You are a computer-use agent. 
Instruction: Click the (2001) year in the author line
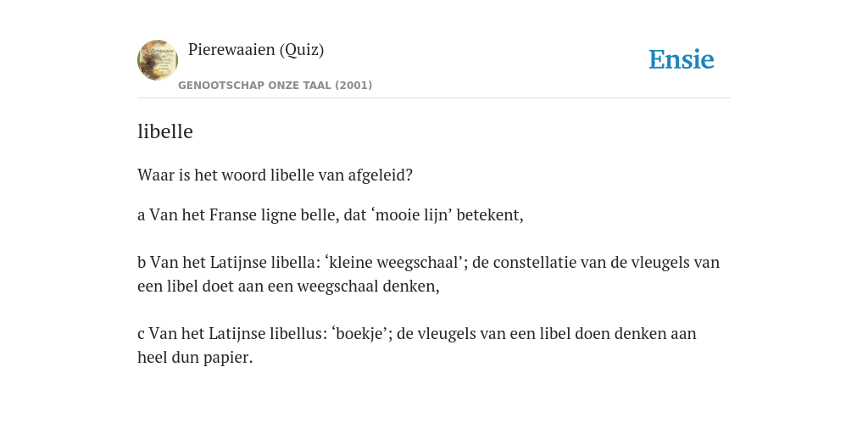pos(353,86)
